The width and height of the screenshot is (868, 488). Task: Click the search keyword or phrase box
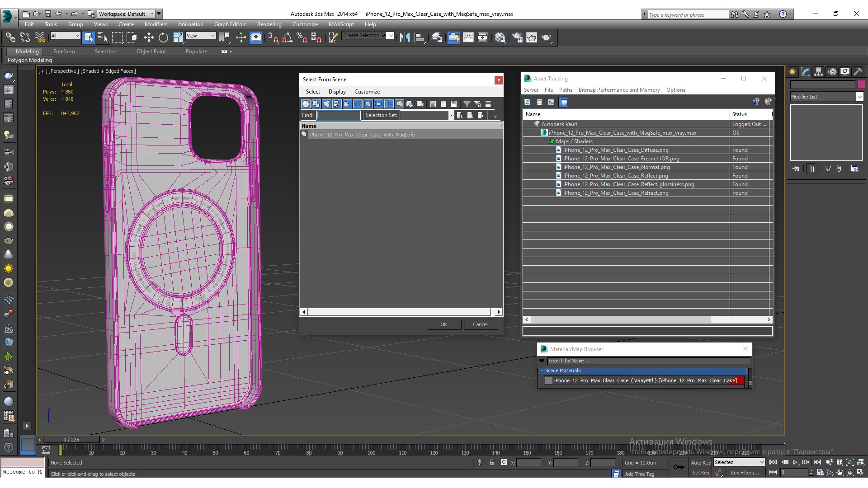click(688, 14)
